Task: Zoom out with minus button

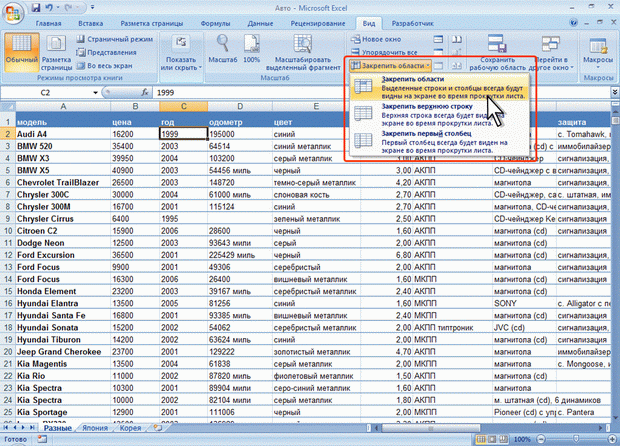Action: point(541,439)
